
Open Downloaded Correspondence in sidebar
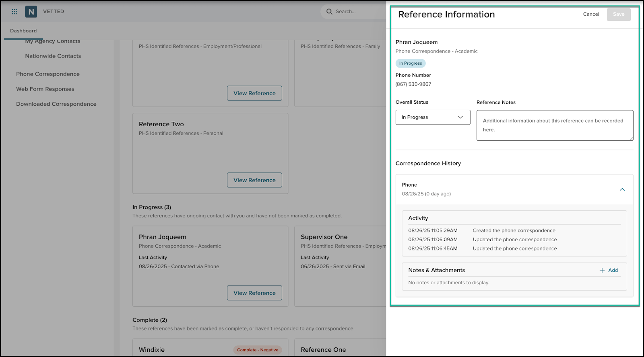click(x=56, y=104)
